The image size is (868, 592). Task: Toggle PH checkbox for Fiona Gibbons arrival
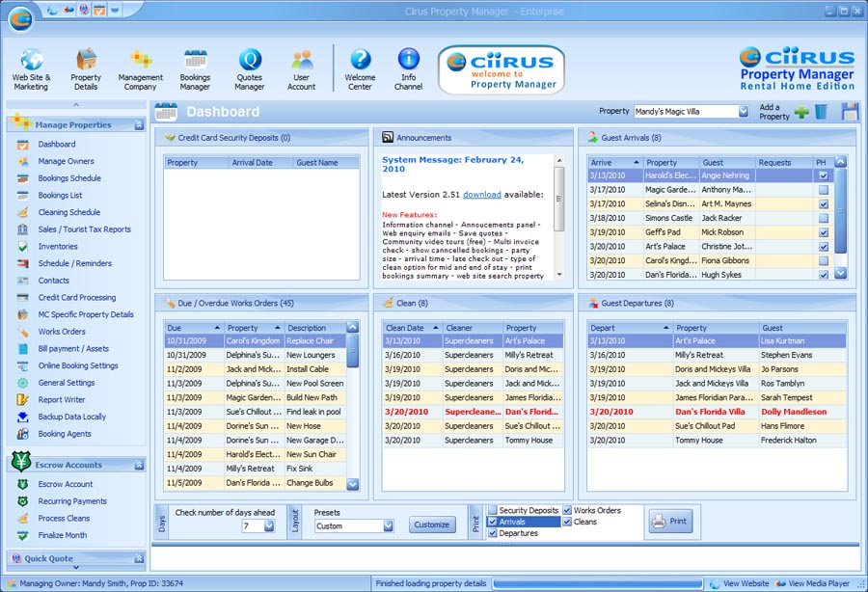tap(824, 261)
